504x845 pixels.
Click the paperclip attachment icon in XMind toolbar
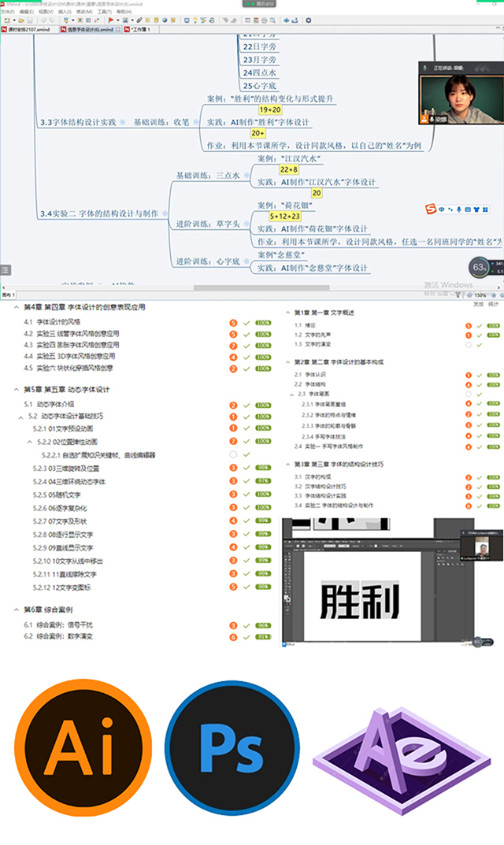pyautogui.click(x=139, y=20)
